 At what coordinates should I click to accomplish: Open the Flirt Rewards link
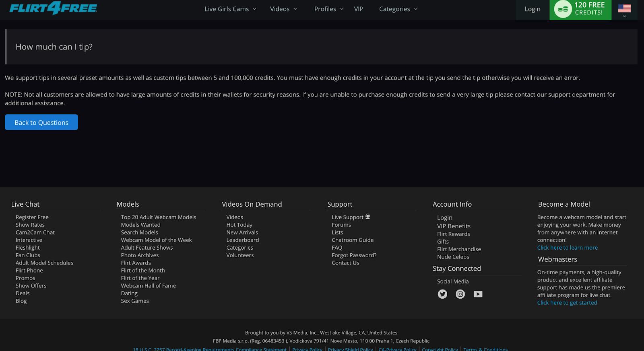(454, 234)
